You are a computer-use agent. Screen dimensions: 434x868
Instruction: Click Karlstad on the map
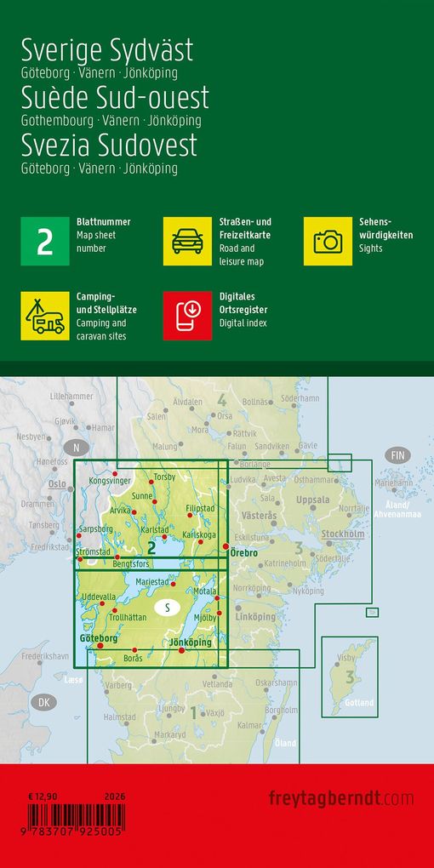[x=155, y=530]
